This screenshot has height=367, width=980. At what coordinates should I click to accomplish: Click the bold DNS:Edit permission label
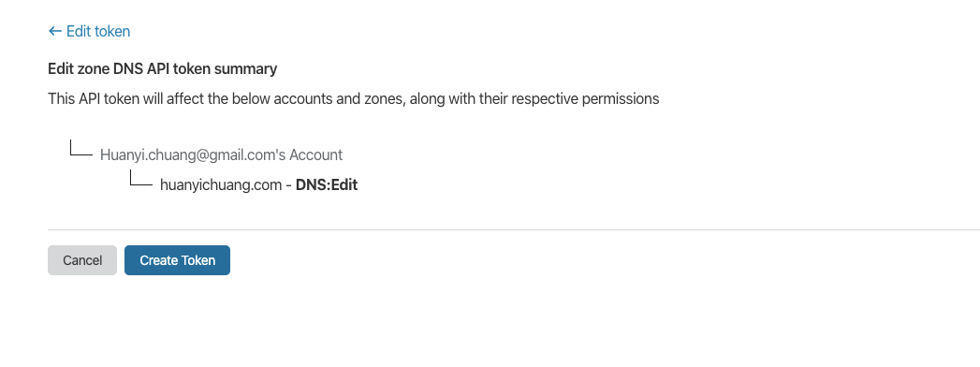tap(327, 185)
